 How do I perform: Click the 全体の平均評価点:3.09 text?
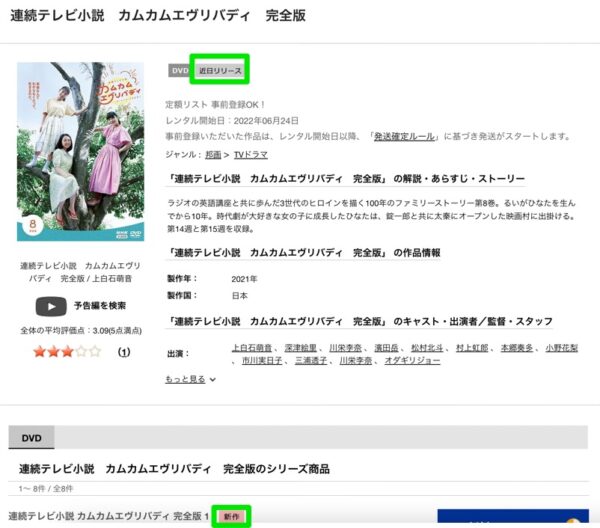click(81, 331)
